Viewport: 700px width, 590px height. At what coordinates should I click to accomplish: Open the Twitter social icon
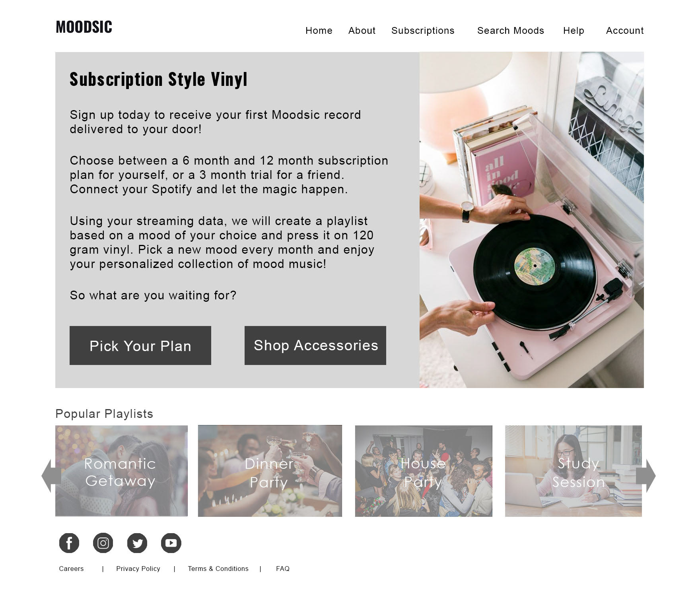[137, 543]
